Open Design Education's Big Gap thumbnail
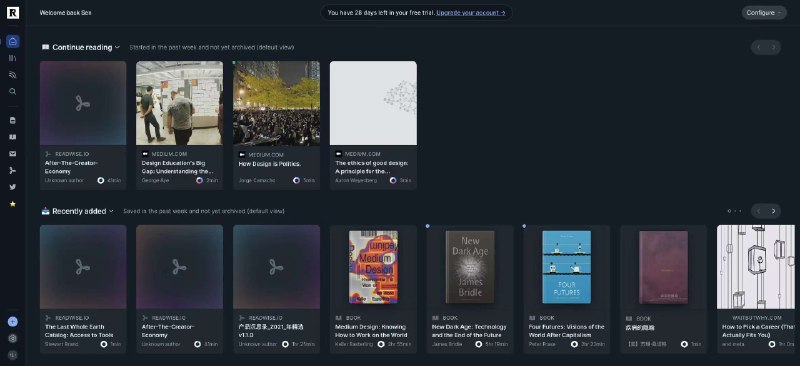Screen dimensions: 800x366 [180, 103]
